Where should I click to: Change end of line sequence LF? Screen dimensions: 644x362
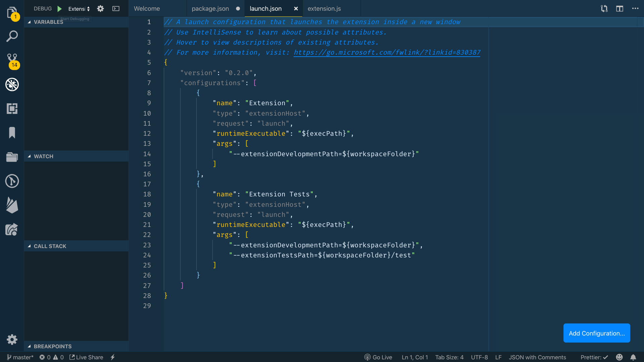[x=498, y=357]
